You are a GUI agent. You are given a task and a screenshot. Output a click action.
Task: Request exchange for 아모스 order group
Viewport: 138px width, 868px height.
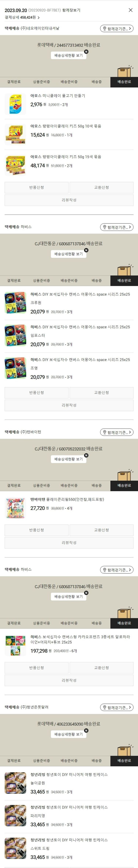click(x=102, y=187)
